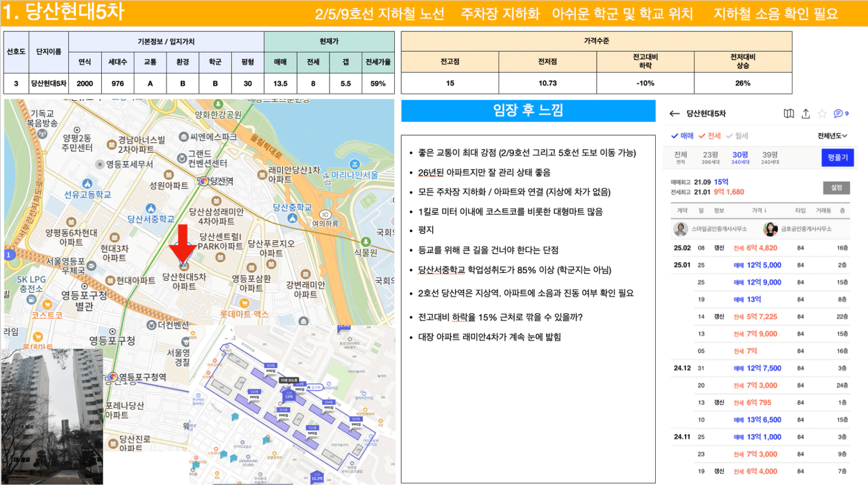This screenshot has width=868, height=485.
Task: Click the 전세최고 9억 1,680 value
Action: tap(729, 192)
